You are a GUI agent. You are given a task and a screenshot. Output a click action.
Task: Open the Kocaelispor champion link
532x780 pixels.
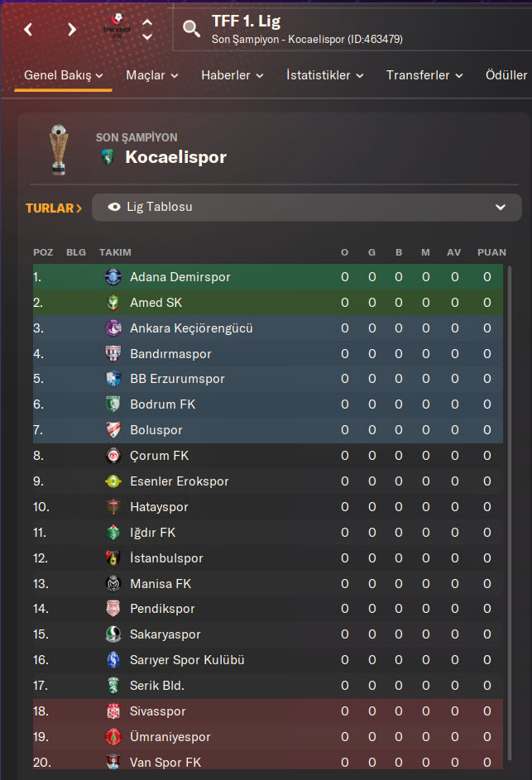175,157
